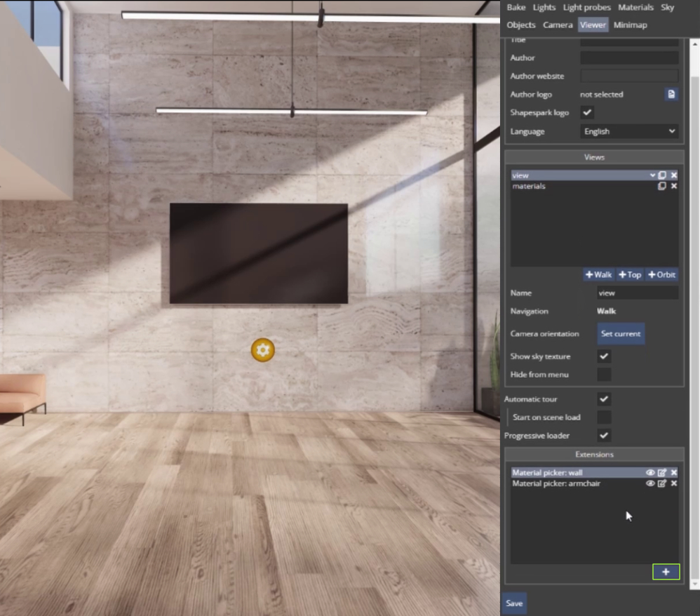The width and height of the screenshot is (700, 616).
Task: Click the Author logo file selection icon
Action: 671,94
